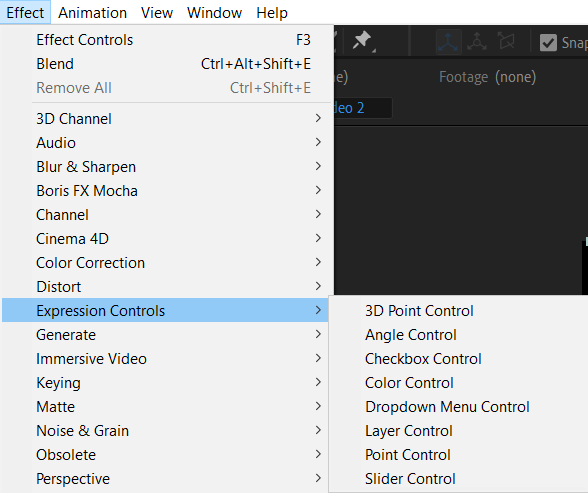Select the View Axis Mode icon
588x493 pixels.
click(x=506, y=41)
